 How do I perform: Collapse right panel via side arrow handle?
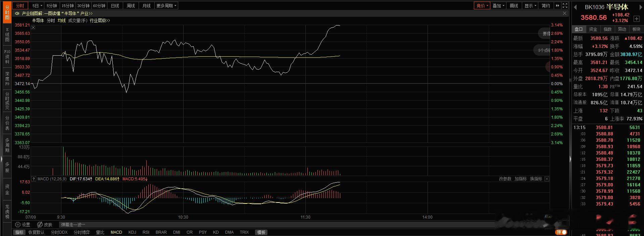click(570, 159)
